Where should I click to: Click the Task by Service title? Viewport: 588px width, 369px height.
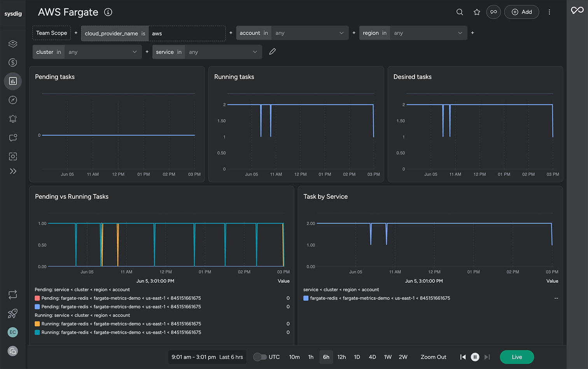pyautogui.click(x=325, y=197)
